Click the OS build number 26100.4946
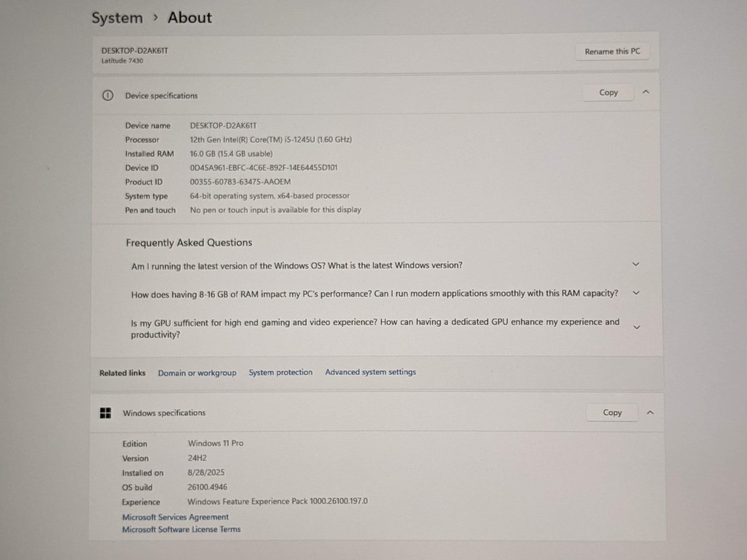 click(207, 487)
